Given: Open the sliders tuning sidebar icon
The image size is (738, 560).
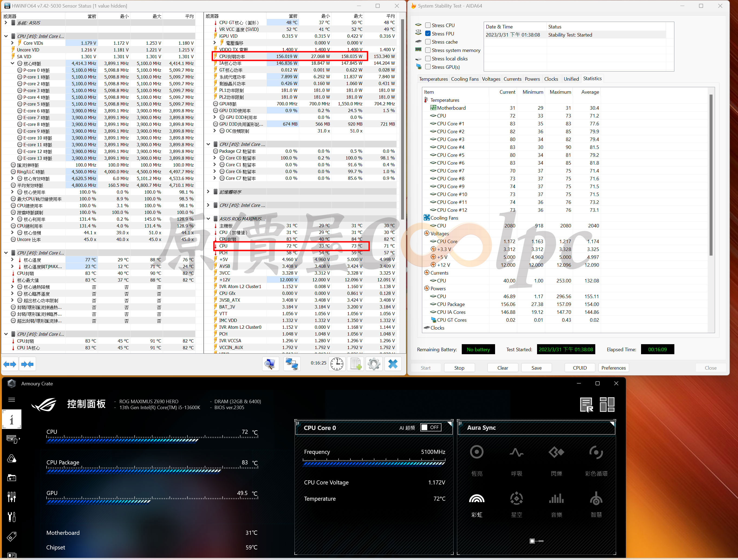Looking at the screenshot, I should (12, 497).
